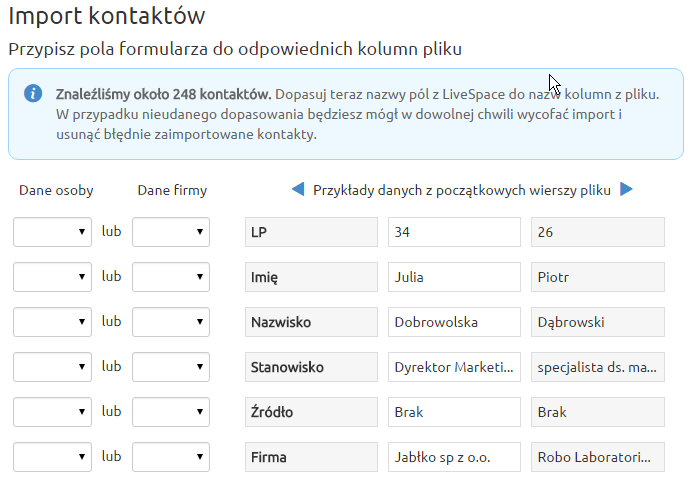Open the Dane firmy dropdown for Firma row
Image resolution: width=693 pixels, height=480 pixels.
coord(171,457)
